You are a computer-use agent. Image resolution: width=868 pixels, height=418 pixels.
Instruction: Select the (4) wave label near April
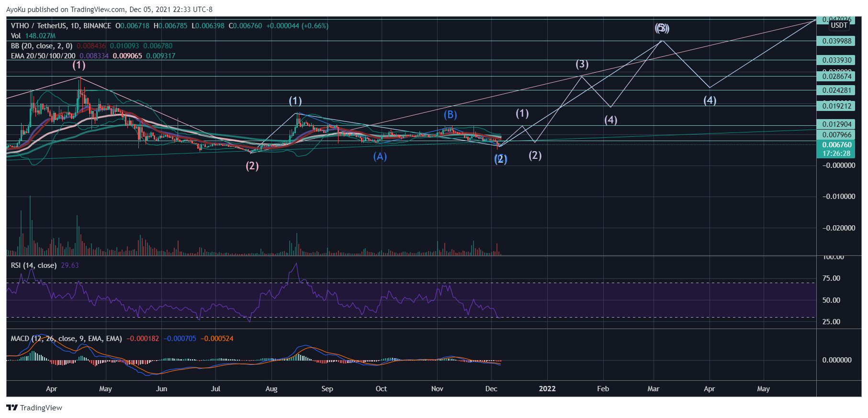[710, 100]
